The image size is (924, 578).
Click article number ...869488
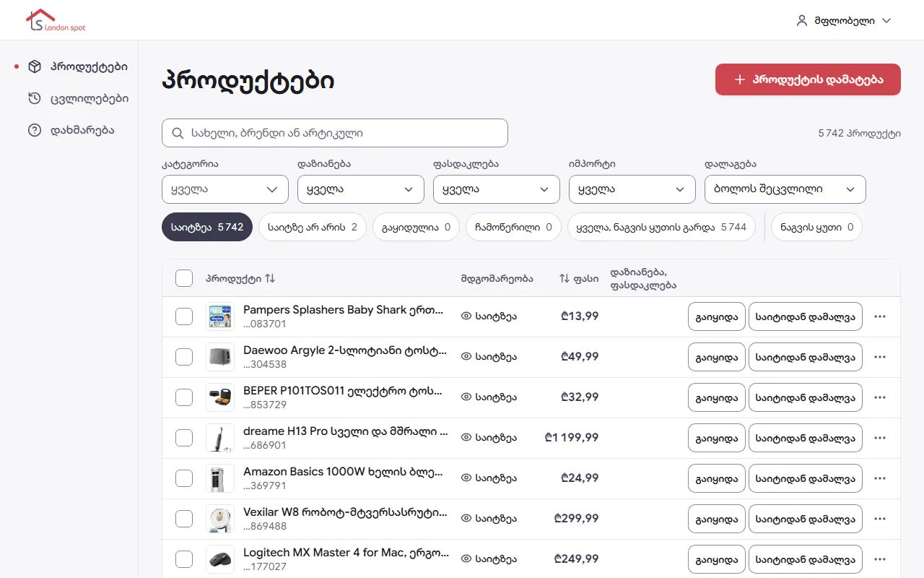click(265, 527)
